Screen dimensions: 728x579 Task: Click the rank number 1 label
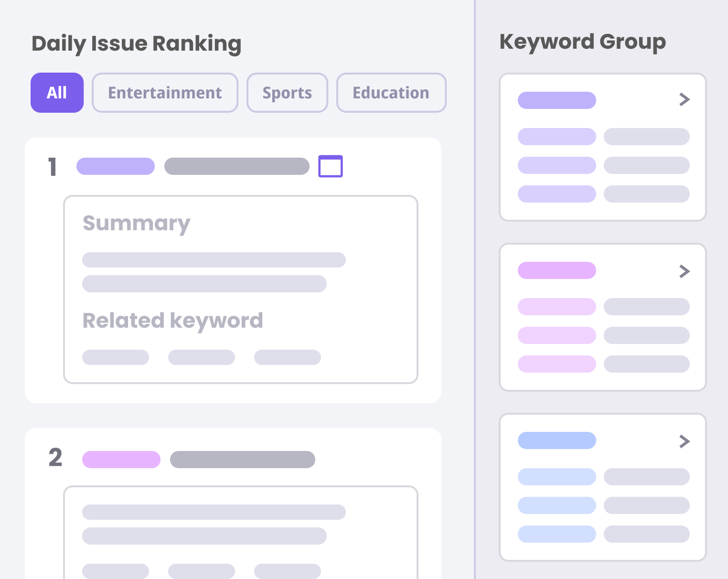53,167
